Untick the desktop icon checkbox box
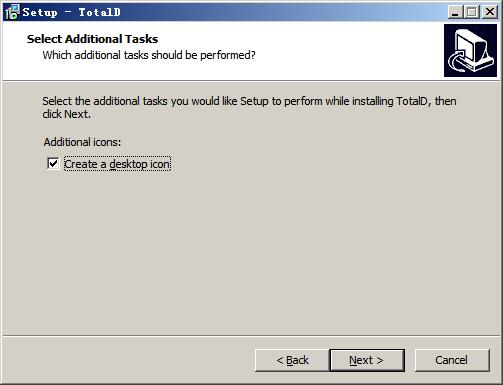This screenshot has height=385, width=503. point(53,164)
